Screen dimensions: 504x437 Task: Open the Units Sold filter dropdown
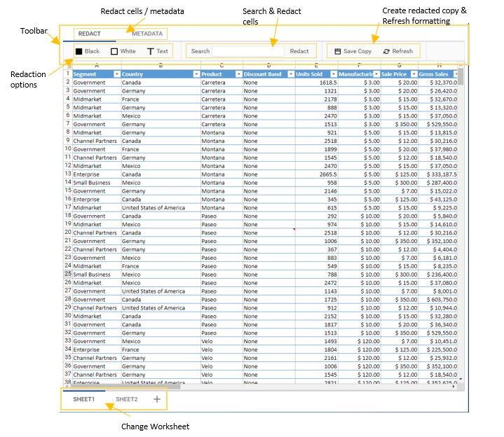point(333,74)
